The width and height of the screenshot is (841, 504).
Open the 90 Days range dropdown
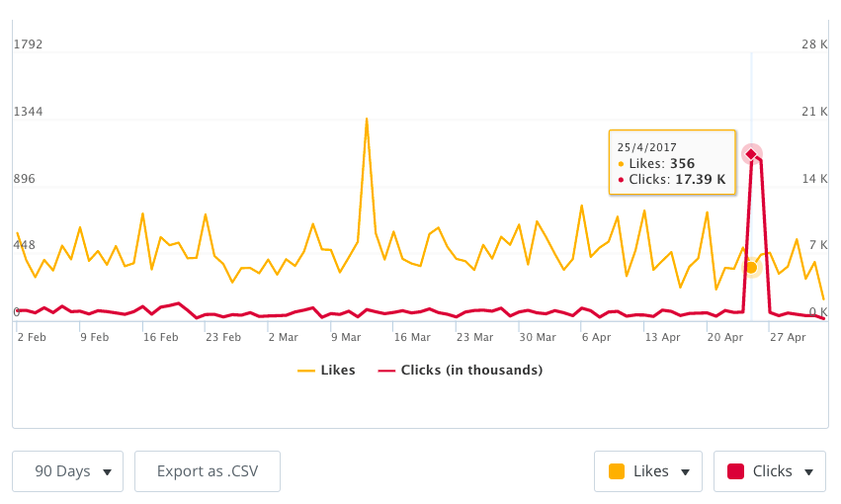(x=67, y=471)
